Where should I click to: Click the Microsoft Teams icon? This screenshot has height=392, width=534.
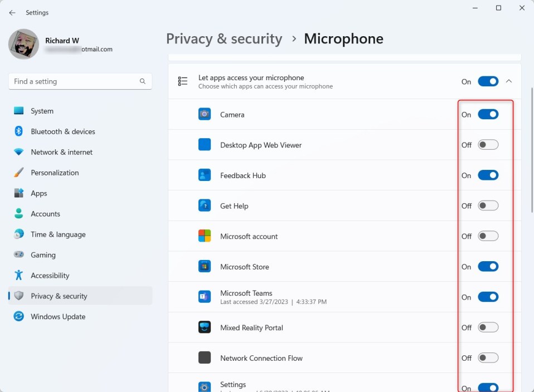point(205,297)
